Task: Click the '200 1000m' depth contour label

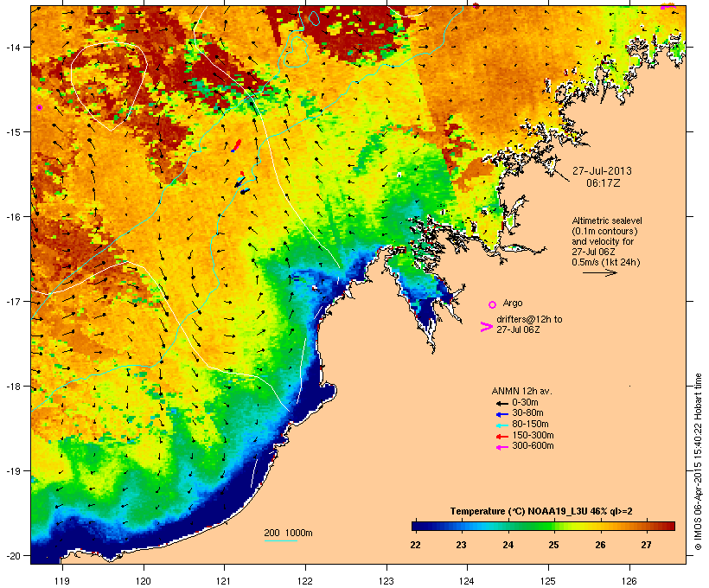Action: coord(288,533)
